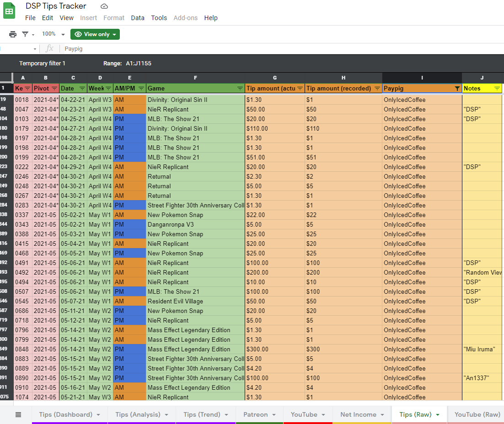This screenshot has height=424, width=504.
Task: Click the Week column filter icon
Action: coord(108,88)
